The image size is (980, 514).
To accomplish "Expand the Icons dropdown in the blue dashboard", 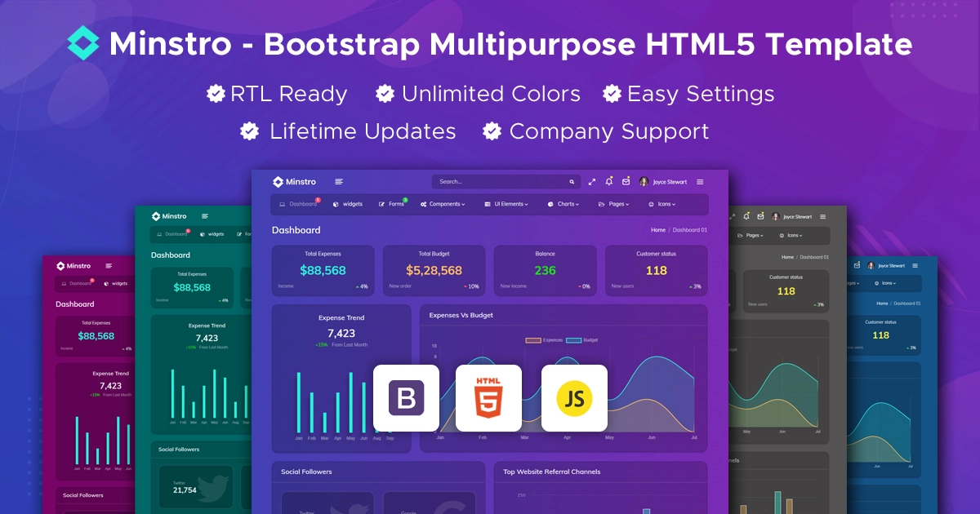I will (x=885, y=283).
